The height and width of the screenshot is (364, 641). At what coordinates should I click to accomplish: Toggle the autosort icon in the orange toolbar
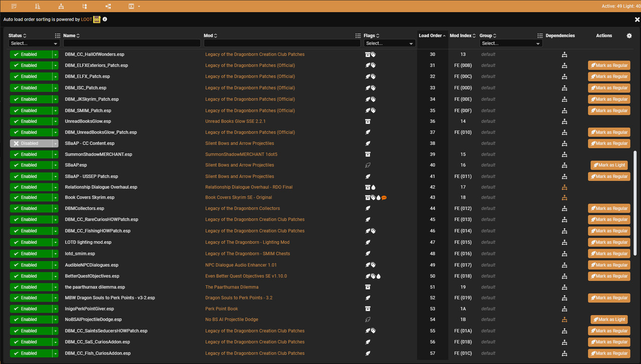click(14, 6)
